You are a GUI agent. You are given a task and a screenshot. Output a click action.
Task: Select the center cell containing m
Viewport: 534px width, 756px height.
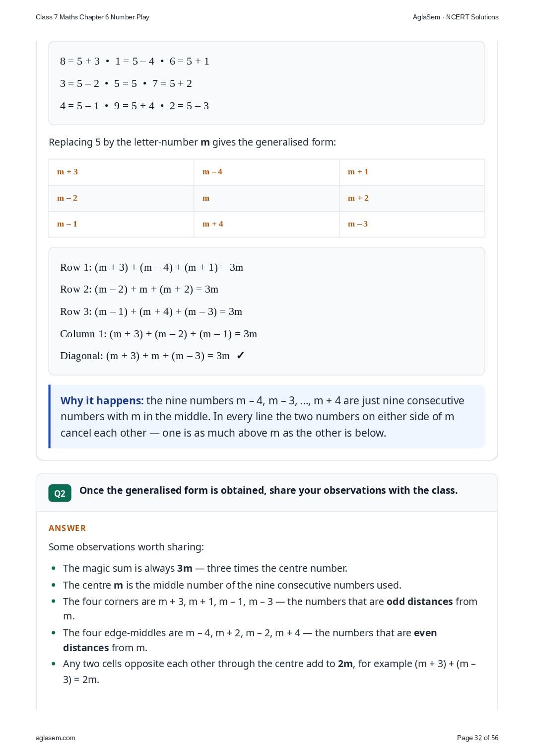(x=267, y=198)
